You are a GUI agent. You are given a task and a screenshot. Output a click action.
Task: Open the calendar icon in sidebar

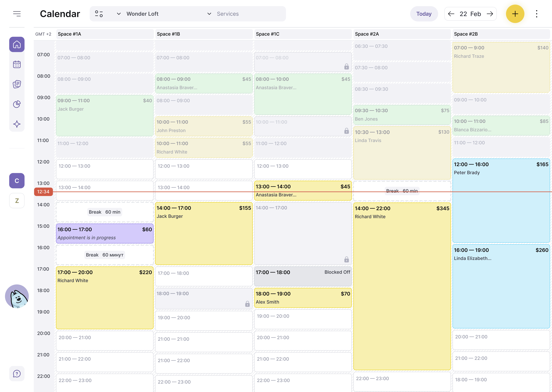tap(17, 64)
